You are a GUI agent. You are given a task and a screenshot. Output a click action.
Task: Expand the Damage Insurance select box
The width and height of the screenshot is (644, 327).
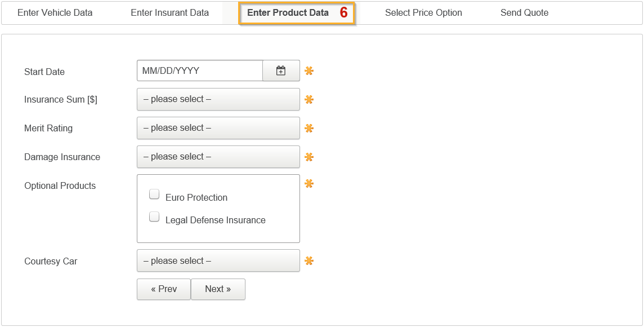point(218,157)
